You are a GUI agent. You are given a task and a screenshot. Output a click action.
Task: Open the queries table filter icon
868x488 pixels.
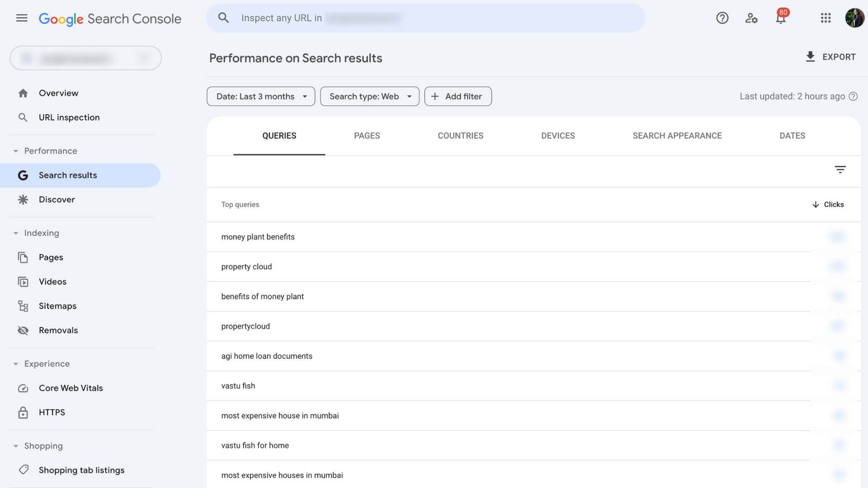(x=840, y=169)
